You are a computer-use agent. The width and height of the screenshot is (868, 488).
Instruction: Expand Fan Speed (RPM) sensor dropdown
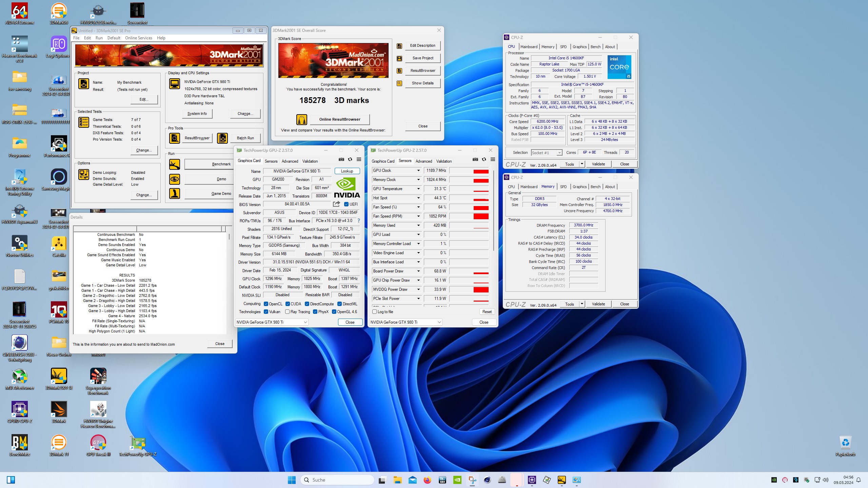point(418,216)
